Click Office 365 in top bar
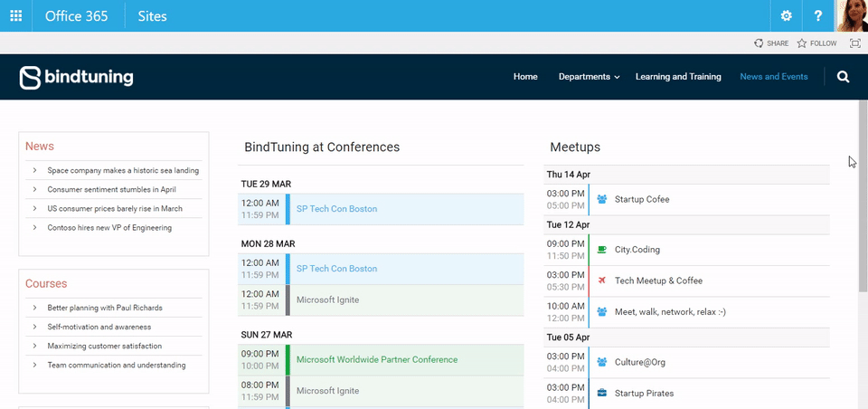This screenshot has height=409, width=868. [76, 16]
